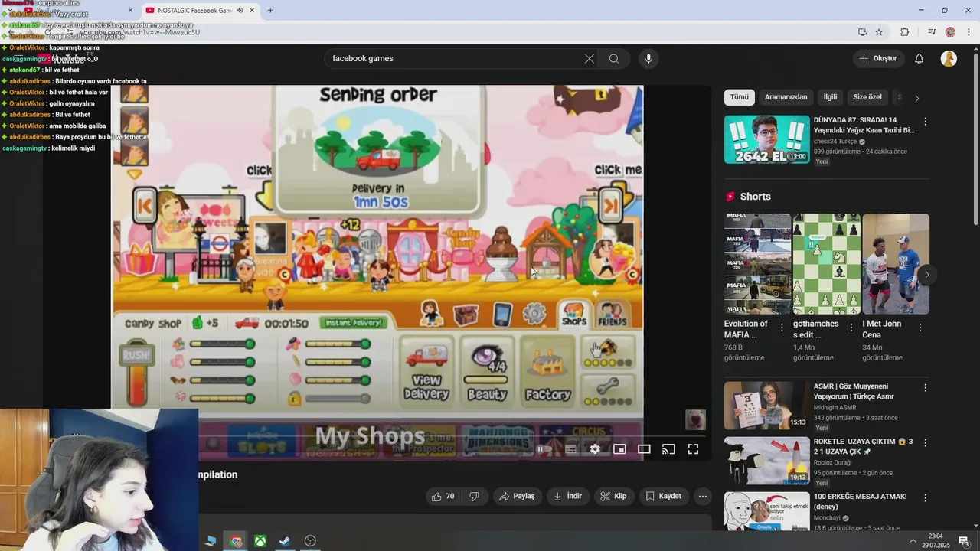Open options for gothamchess short
This screenshot has height=551, width=980.
pos(851,328)
